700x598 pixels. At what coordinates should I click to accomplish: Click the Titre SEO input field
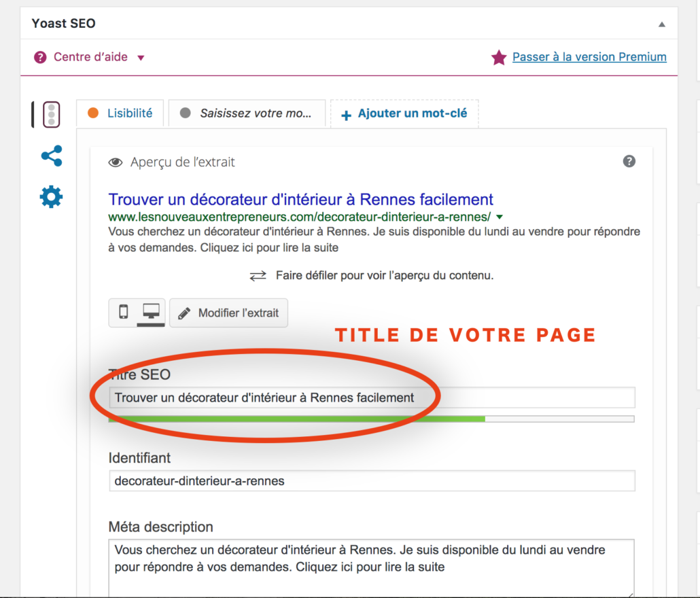coord(372,398)
